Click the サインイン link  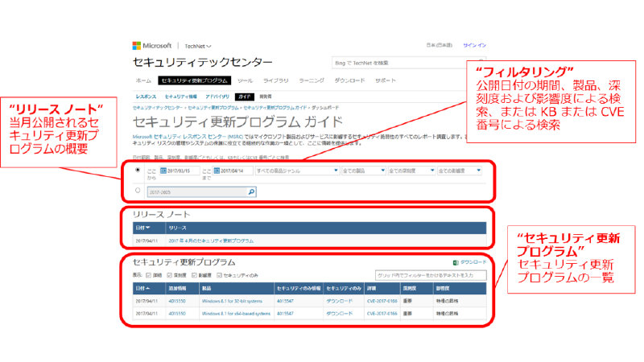coord(474,45)
